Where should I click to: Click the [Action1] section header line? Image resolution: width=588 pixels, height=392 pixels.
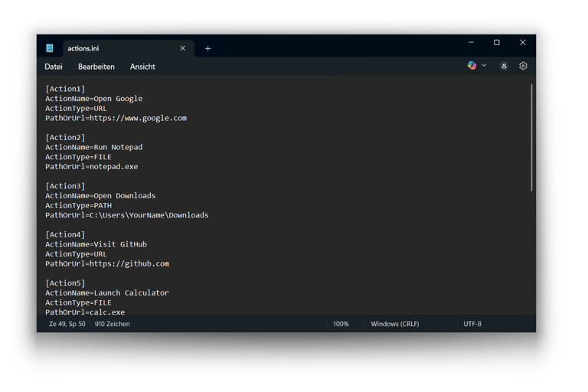click(x=65, y=89)
